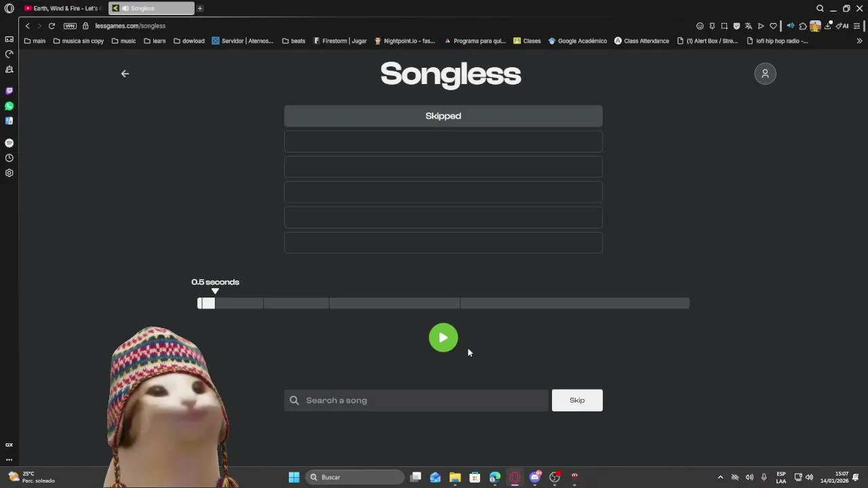Viewport: 868px width, 488px height.
Task: Click the player triangle toolbar icon
Action: click(761, 26)
